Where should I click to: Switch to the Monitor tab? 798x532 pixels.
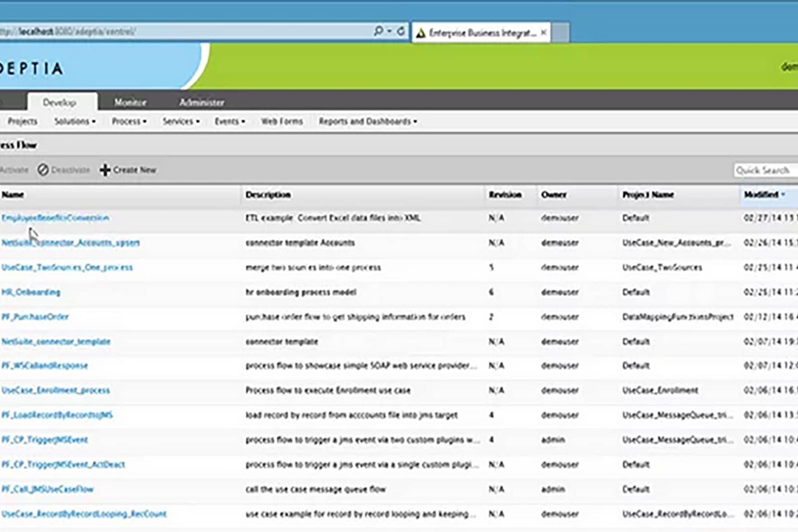click(x=130, y=103)
